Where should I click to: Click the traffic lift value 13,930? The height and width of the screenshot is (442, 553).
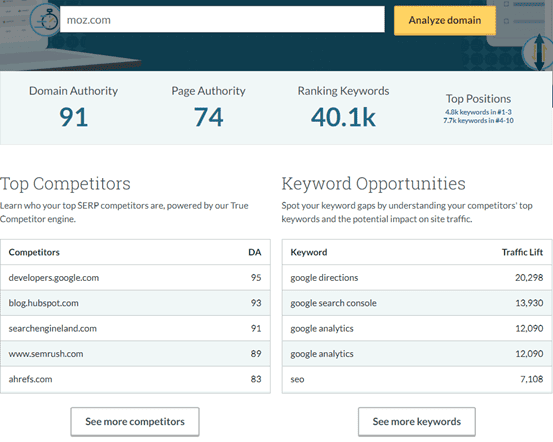coord(529,303)
